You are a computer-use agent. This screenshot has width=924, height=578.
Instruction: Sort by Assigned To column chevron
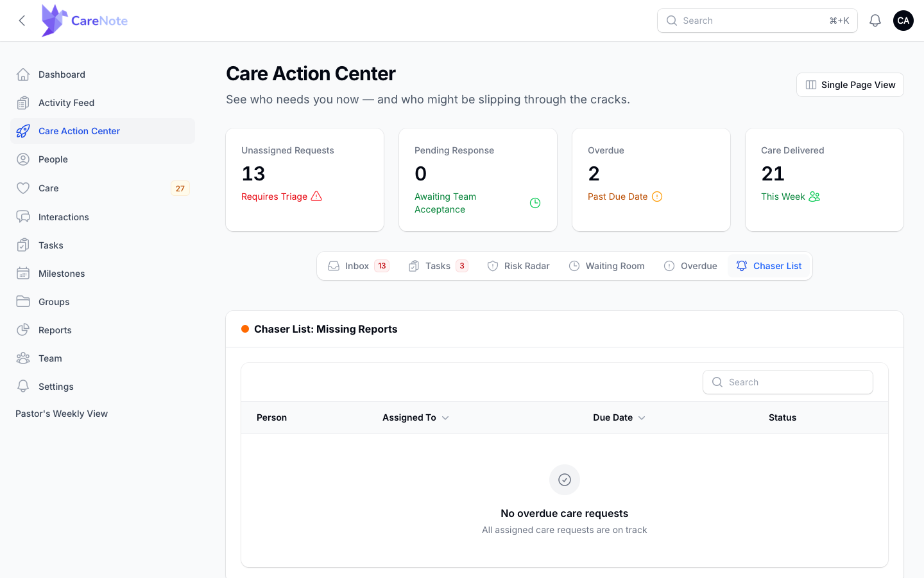point(445,418)
